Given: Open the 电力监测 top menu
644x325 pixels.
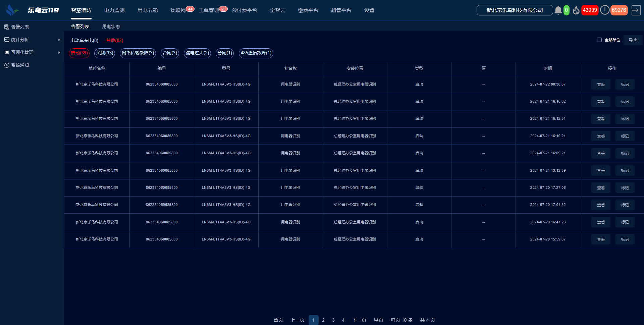Looking at the screenshot, I should 114,10.
